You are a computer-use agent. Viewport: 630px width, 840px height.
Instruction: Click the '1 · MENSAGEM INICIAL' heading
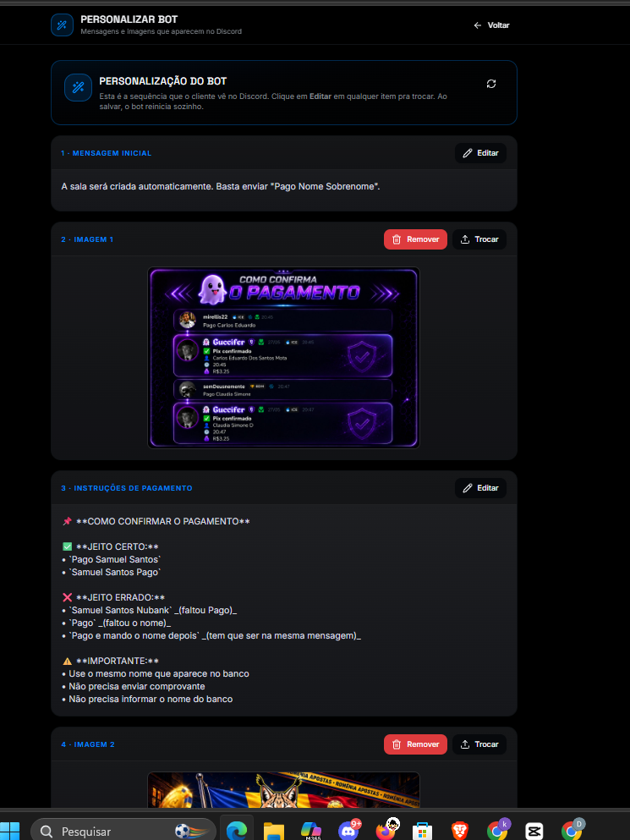(x=106, y=153)
